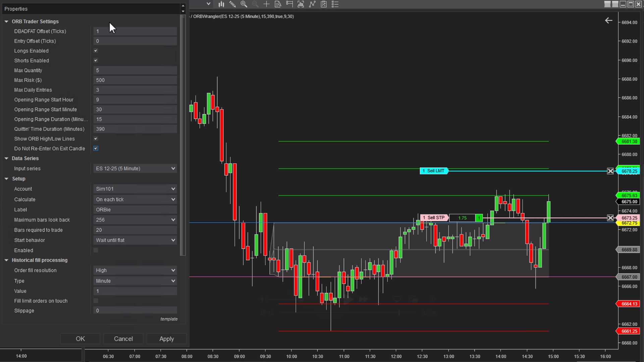The width and height of the screenshot is (644, 362).
Task: Click the Max Risk ($) input field
Action: [x=135, y=80]
